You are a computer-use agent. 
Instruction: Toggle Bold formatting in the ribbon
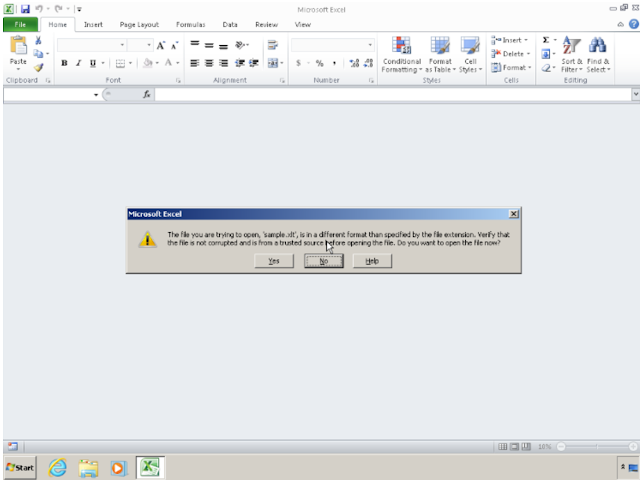(64, 63)
